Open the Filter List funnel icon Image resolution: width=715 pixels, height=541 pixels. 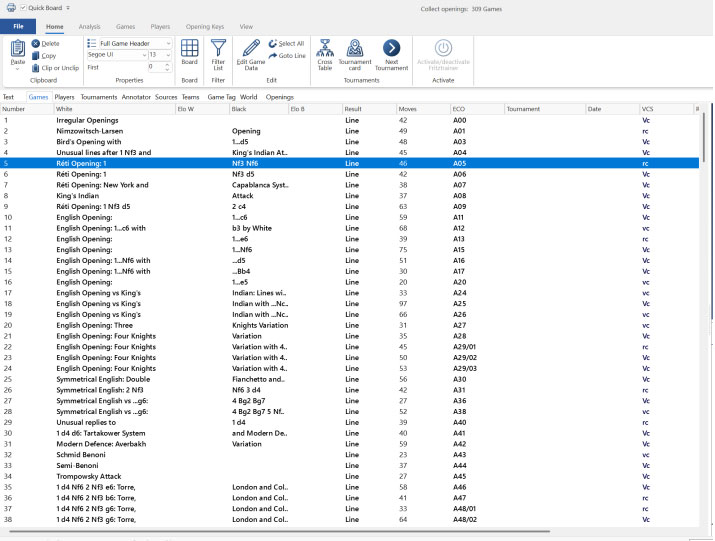[218, 48]
